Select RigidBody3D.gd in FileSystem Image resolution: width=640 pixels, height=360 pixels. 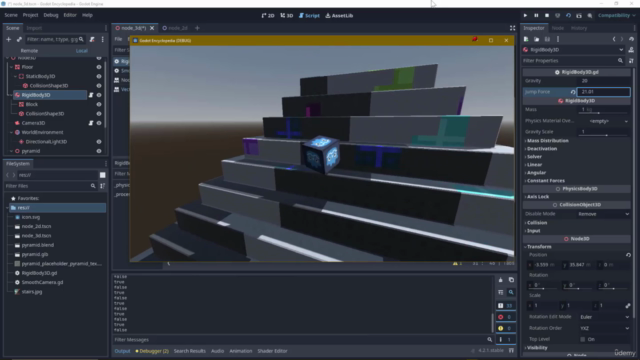(x=39, y=273)
